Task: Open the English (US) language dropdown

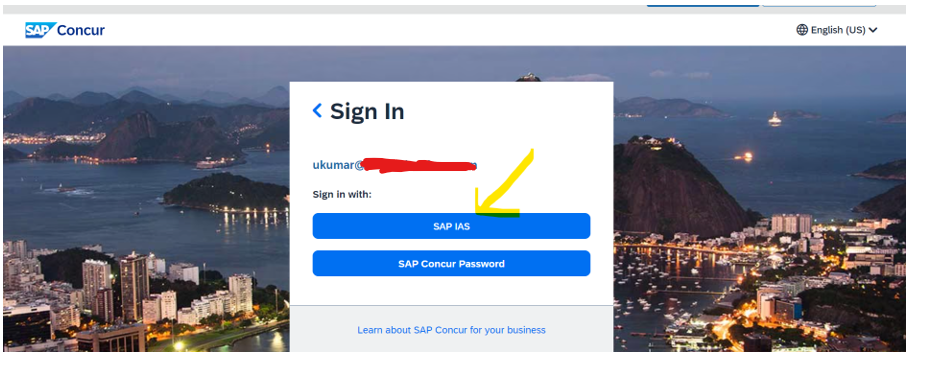Action: tap(837, 30)
